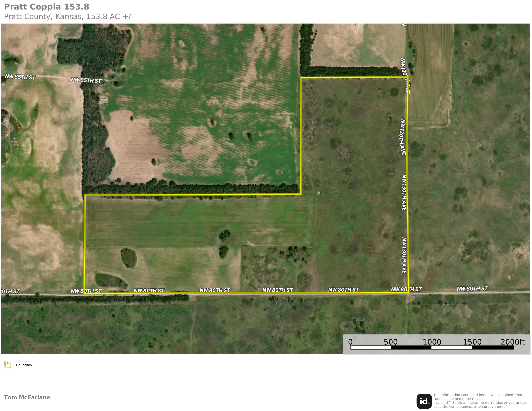The height and width of the screenshot is (411, 532).
Task: Click the bottommost NW 130TH AVE label
Action: pos(404,255)
